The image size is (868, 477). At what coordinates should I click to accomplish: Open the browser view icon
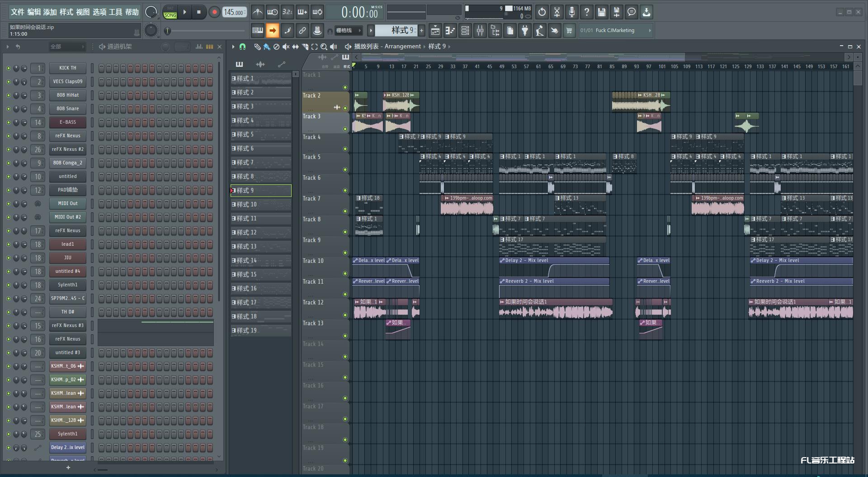tap(495, 31)
